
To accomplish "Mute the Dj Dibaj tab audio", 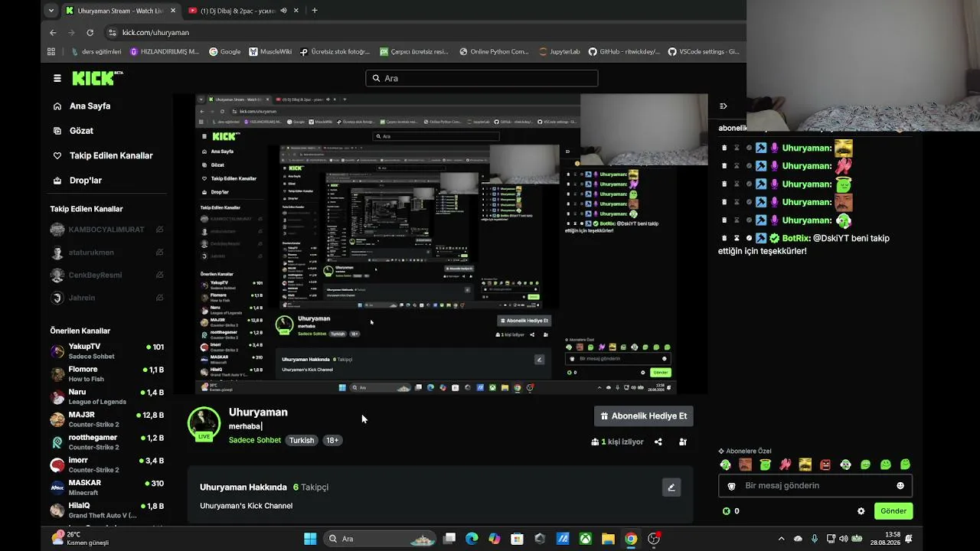I will pyautogui.click(x=284, y=11).
